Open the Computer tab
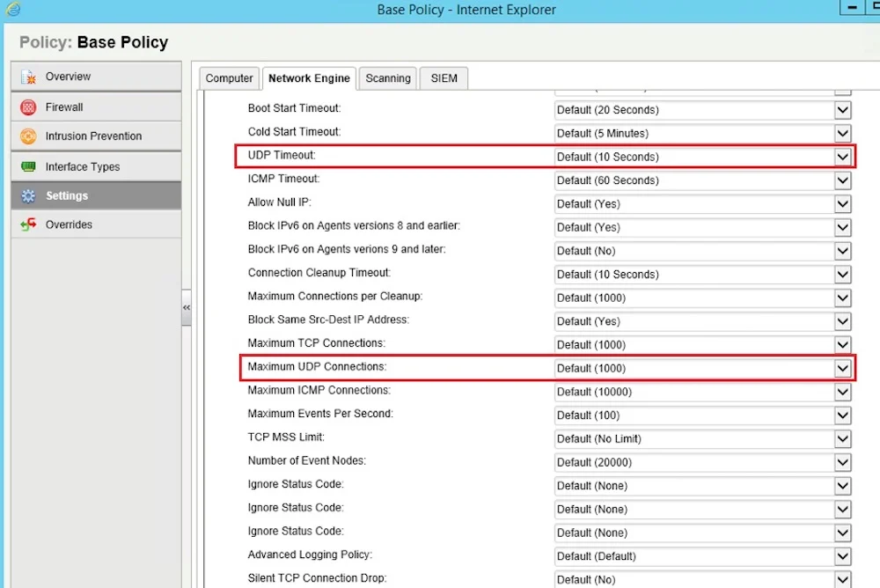Image resolution: width=880 pixels, height=588 pixels. click(229, 78)
